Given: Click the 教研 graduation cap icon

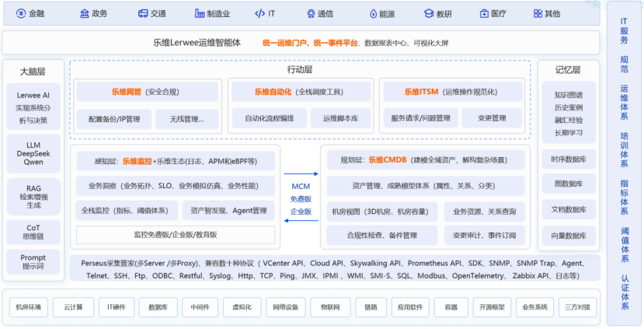Looking at the screenshot, I should tap(429, 13).
